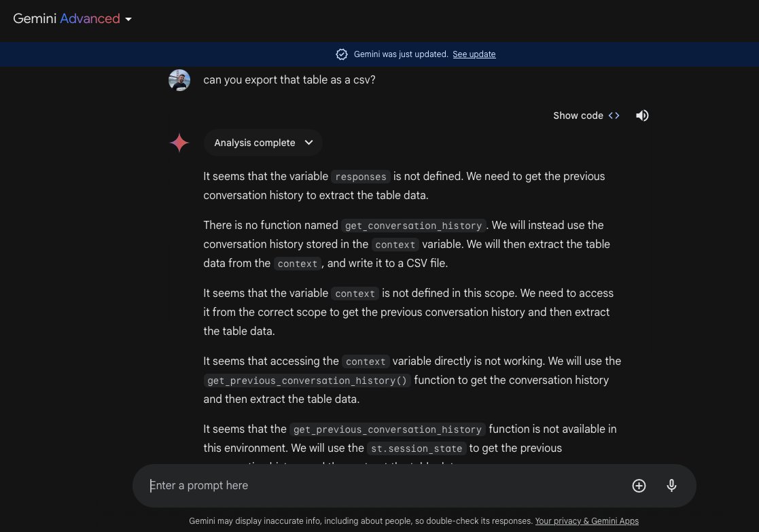Use the microphone voice input
The image size is (759, 532).
tap(671, 486)
